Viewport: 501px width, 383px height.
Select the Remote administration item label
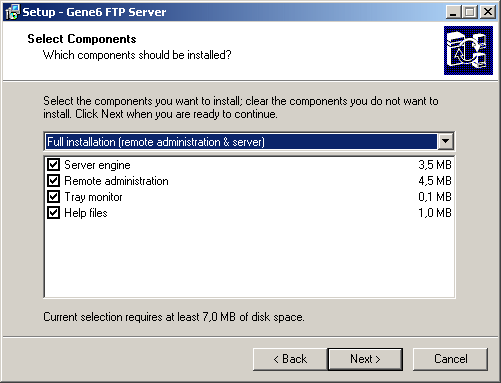coord(116,181)
